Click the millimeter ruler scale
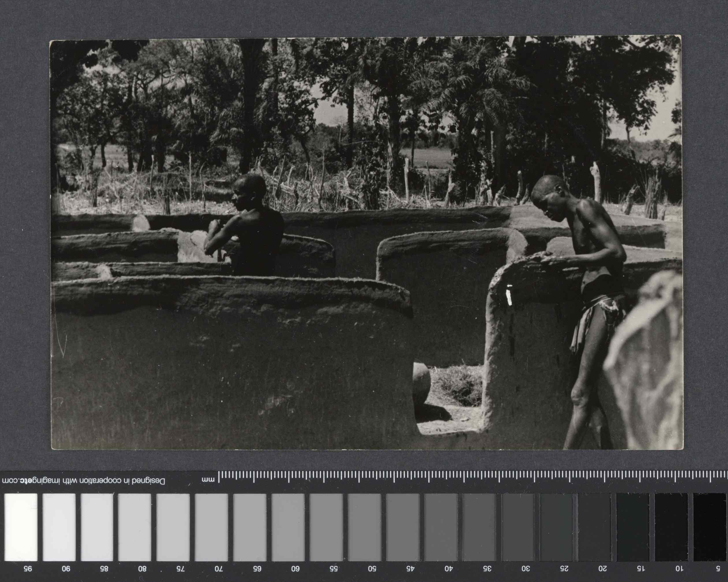The height and width of the screenshot is (582, 728). click(x=473, y=477)
